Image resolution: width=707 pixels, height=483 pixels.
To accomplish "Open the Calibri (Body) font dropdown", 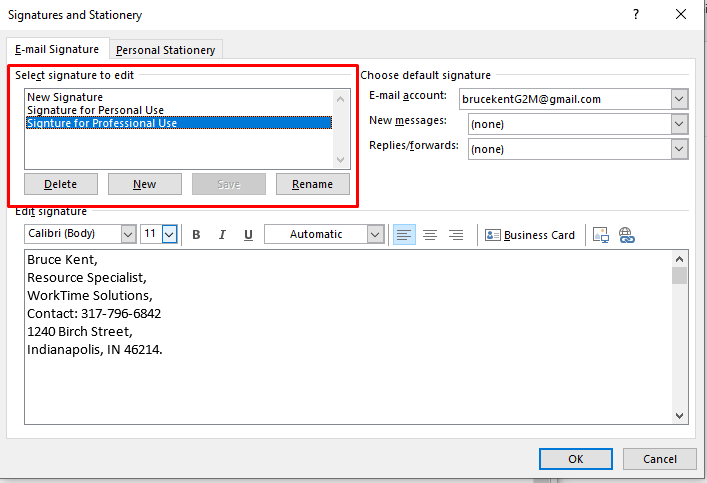I will tap(128, 234).
